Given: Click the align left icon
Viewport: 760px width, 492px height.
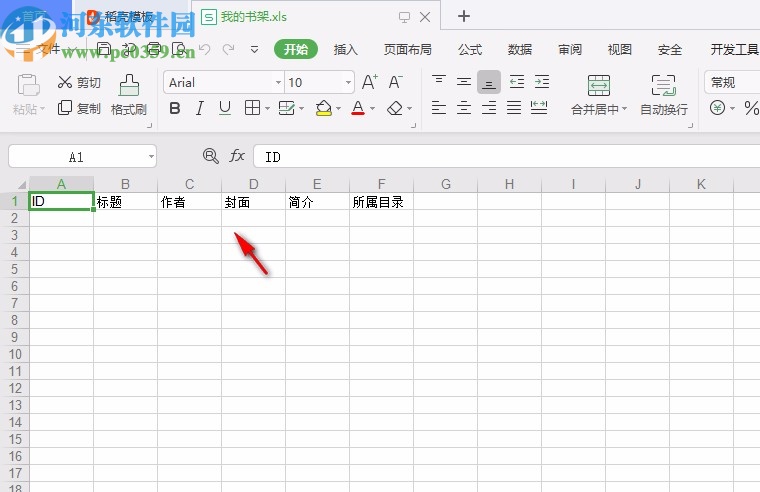Looking at the screenshot, I should point(439,108).
